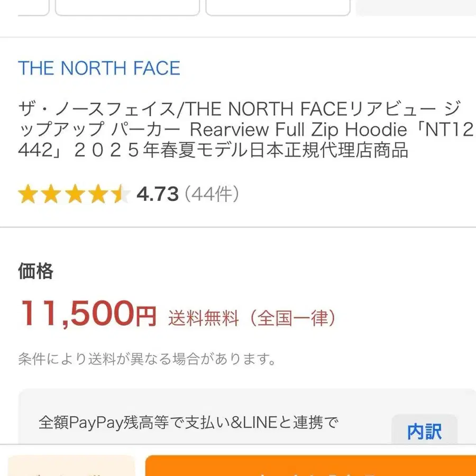The image size is (476, 476).
Task: View reviews by clicking (44件)
Action: [x=210, y=194]
